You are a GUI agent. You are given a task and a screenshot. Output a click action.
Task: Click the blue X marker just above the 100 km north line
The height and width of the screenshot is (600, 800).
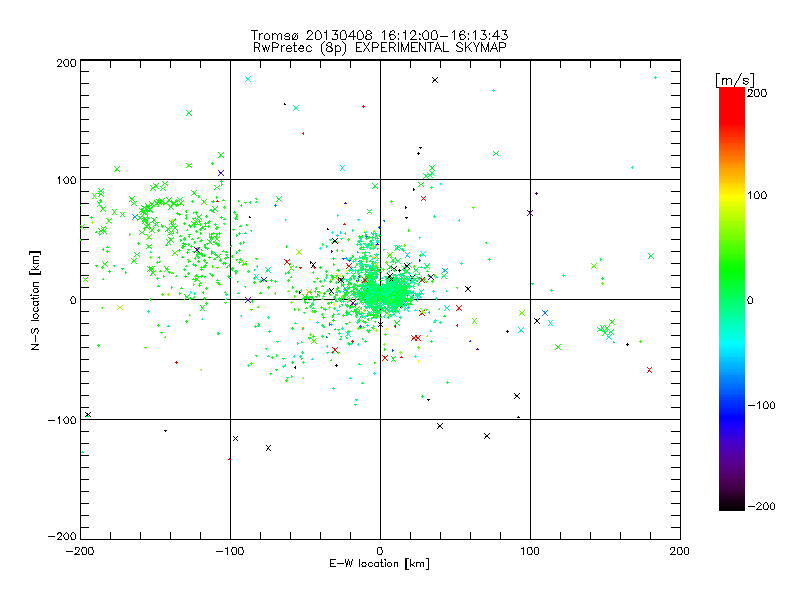pos(221,173)
